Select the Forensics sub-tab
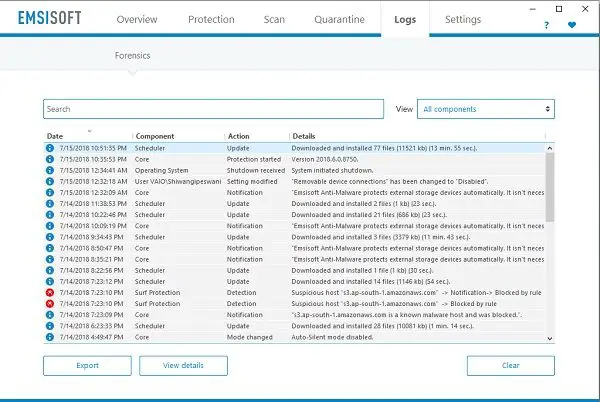The width and height of the screenshot is (600, 402). click(132, 55)
